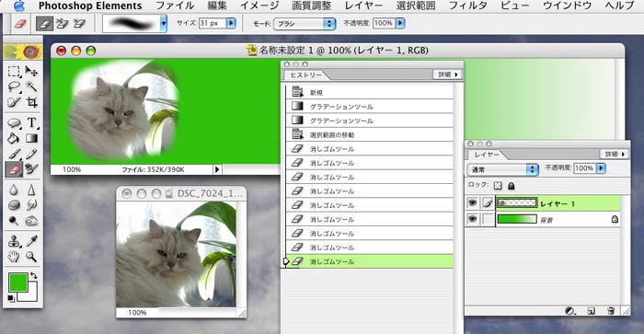
Task: Select the Move tool
Action: [31, 71]
